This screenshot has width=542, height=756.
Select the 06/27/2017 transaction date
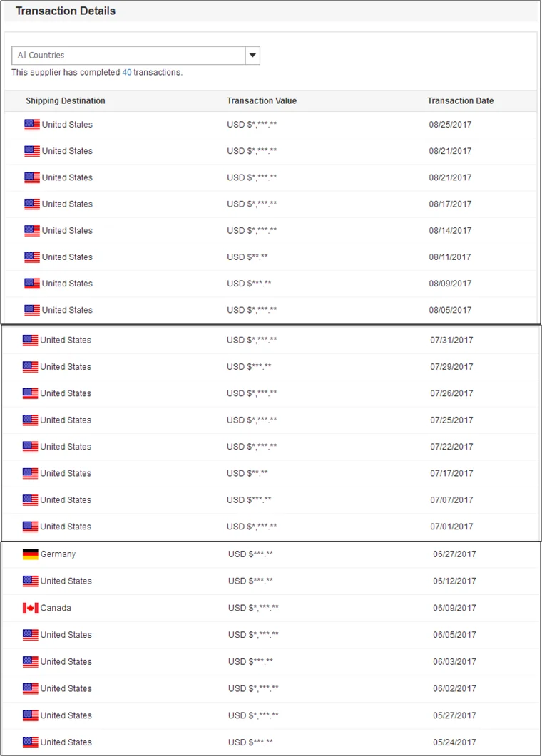[x=454, y=554]
